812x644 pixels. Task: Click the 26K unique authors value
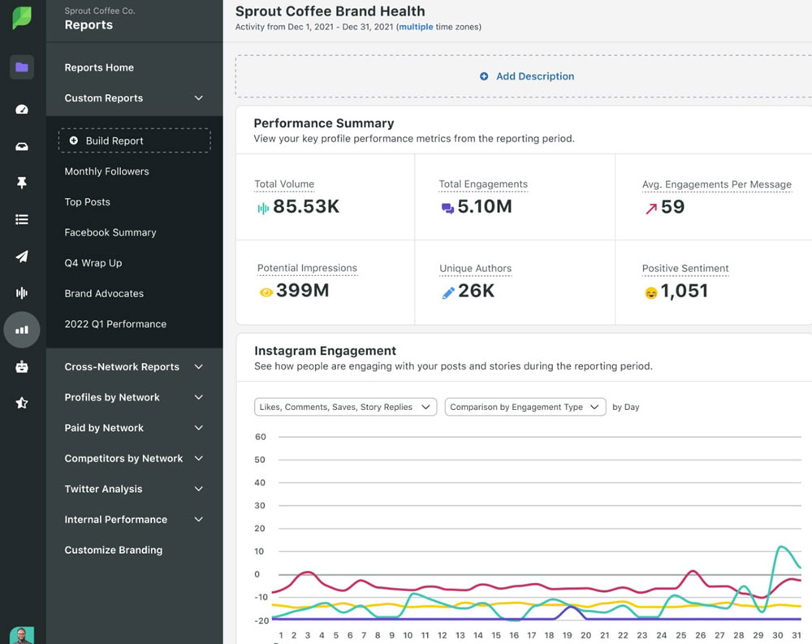click(477, 292)
